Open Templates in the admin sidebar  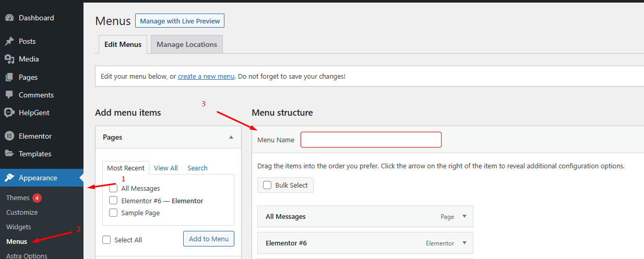42,154
